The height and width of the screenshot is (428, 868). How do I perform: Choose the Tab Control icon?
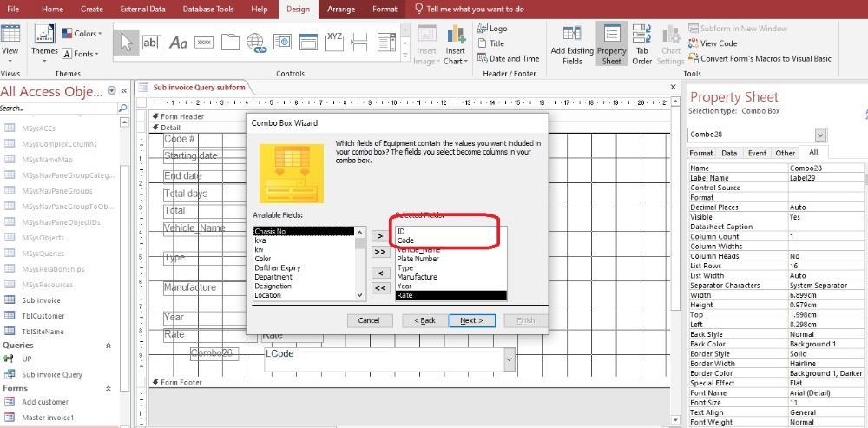coord(230,42)
